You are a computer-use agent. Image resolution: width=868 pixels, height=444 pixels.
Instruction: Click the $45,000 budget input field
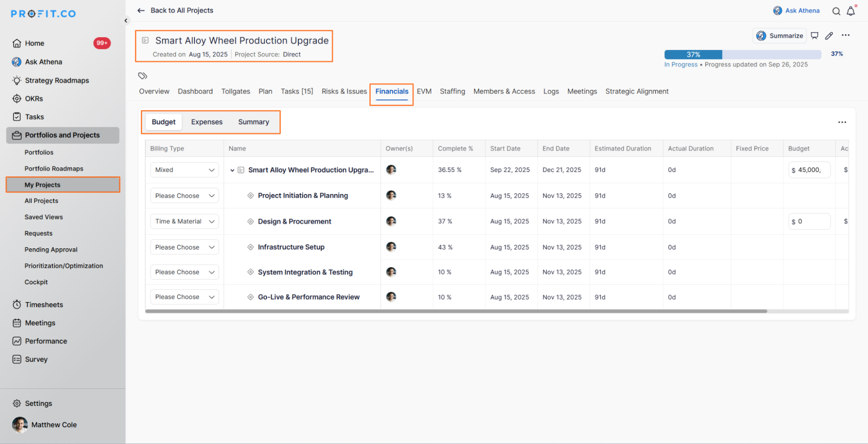(809, 170)
